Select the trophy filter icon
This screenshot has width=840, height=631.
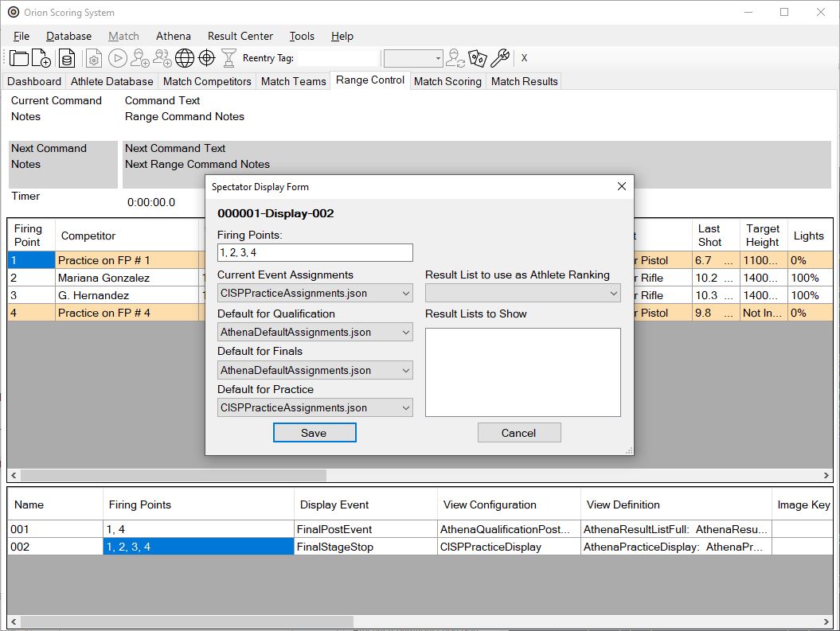(227, 58)
